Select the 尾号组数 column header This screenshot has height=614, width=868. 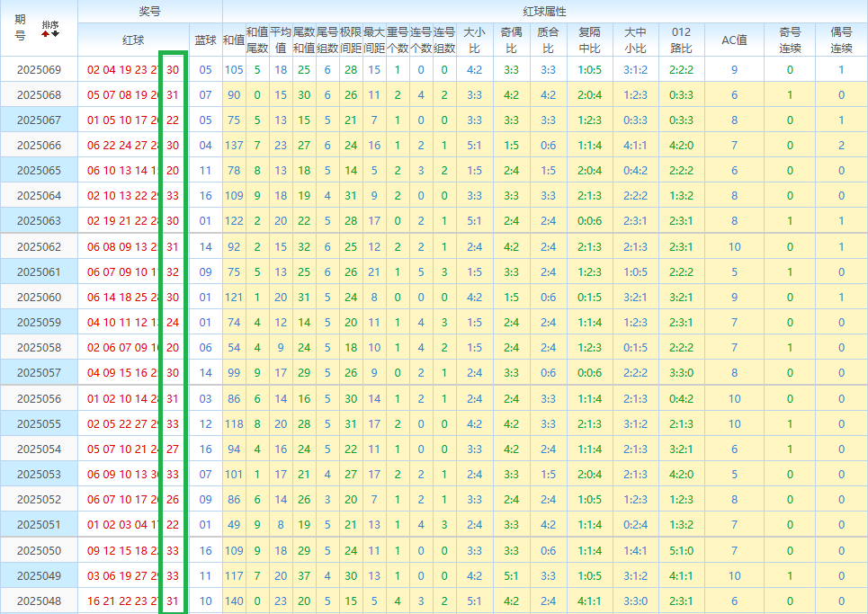(x=327, y=40)
